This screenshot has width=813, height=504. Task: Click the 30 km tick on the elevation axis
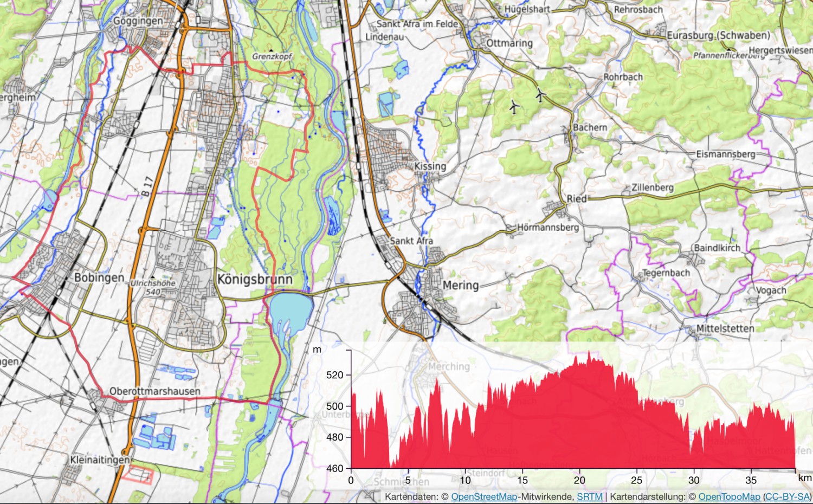694,480
